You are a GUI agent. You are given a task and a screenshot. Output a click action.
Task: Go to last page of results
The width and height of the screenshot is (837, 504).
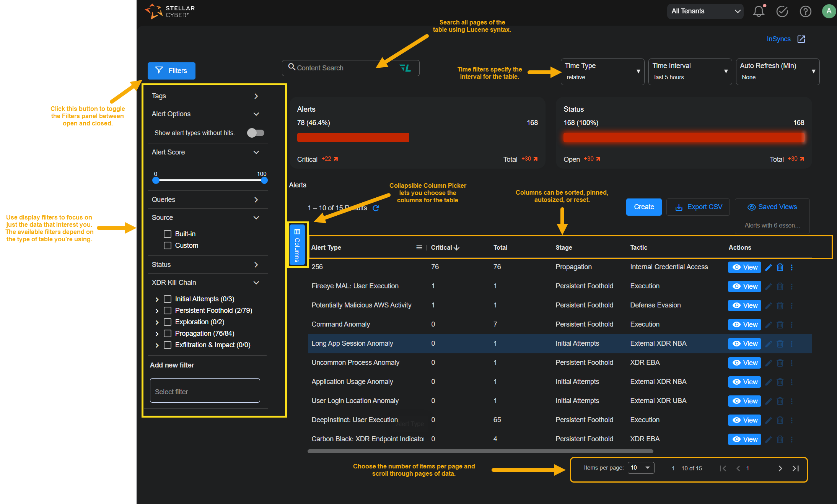[x=796, y=468]
